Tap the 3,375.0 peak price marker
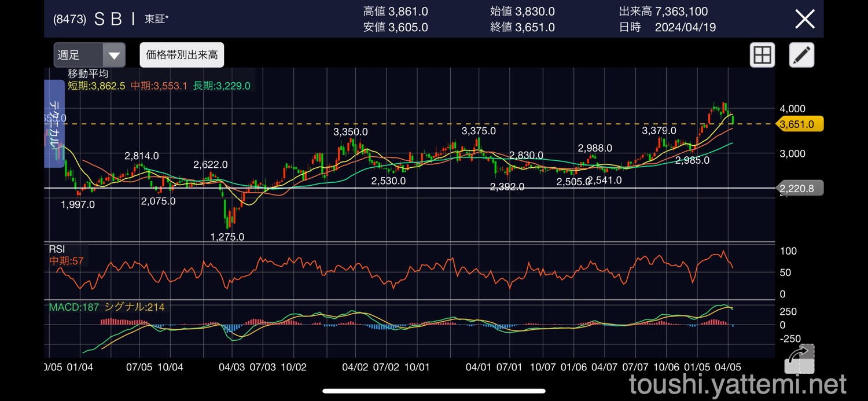 click(x=479, y=131)
